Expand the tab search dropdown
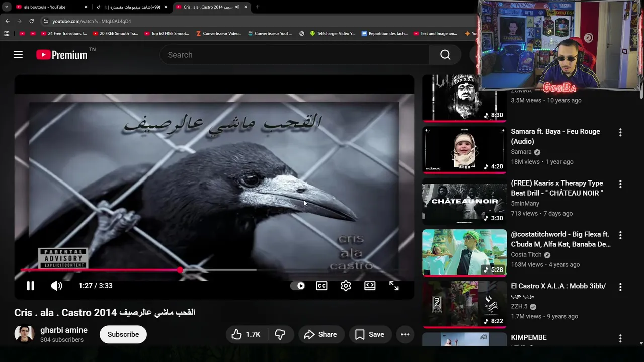Screen dimensions: 644x362 click(7, 7)
